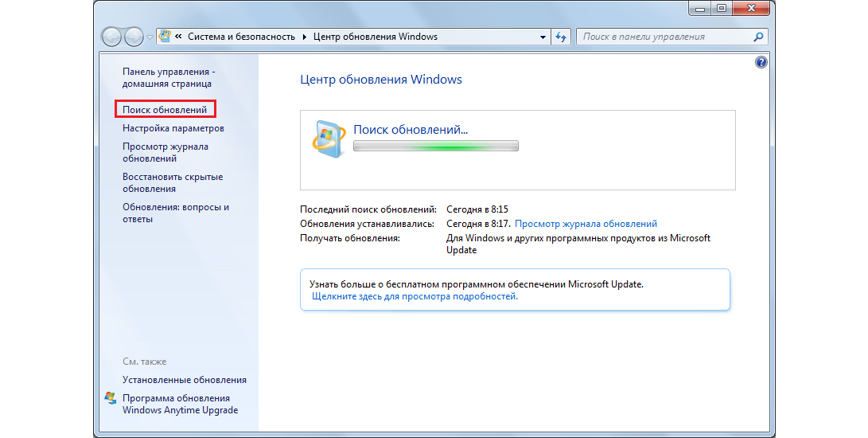Click the Control Panel icon in address bar
This screenshot has width=868, height=438.
coord(165,37)
